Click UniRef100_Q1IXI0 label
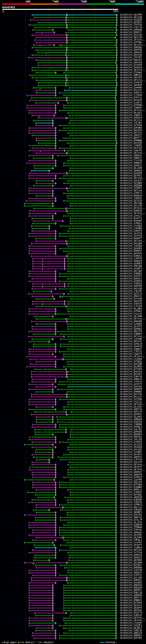146x644 pixels. pos(131,120)
